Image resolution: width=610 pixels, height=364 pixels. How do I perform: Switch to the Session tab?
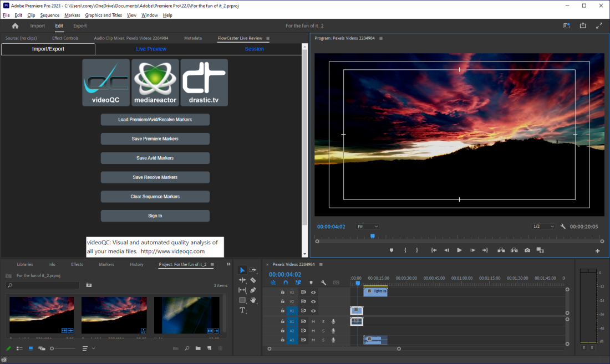pos(255,49)
